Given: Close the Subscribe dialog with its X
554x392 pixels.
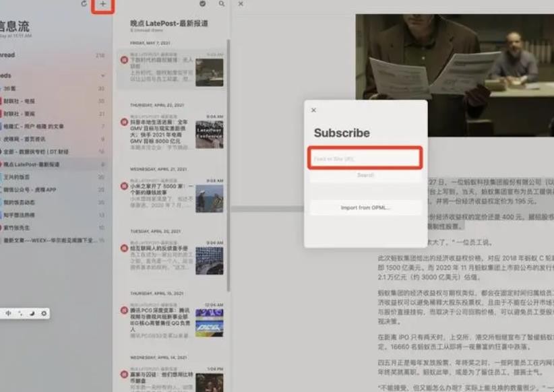Looking at the screenshot, I should coord(313,110).
